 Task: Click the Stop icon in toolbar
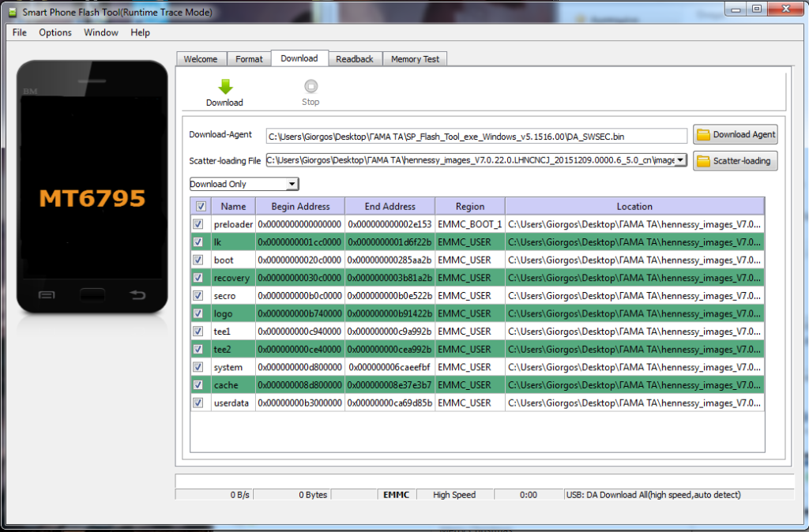310,86
